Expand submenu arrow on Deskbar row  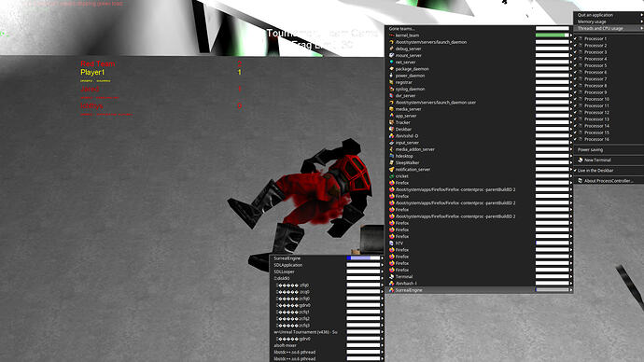571,130
